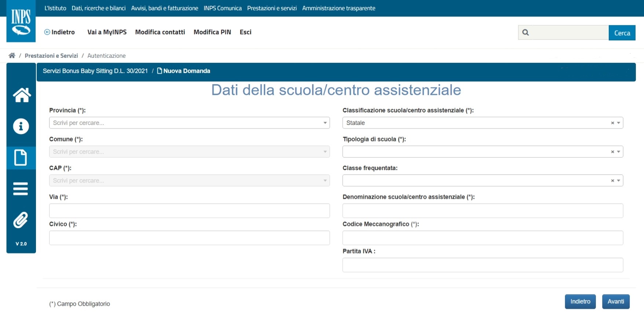Open L'Istituto menu

(x=55, y=8)
